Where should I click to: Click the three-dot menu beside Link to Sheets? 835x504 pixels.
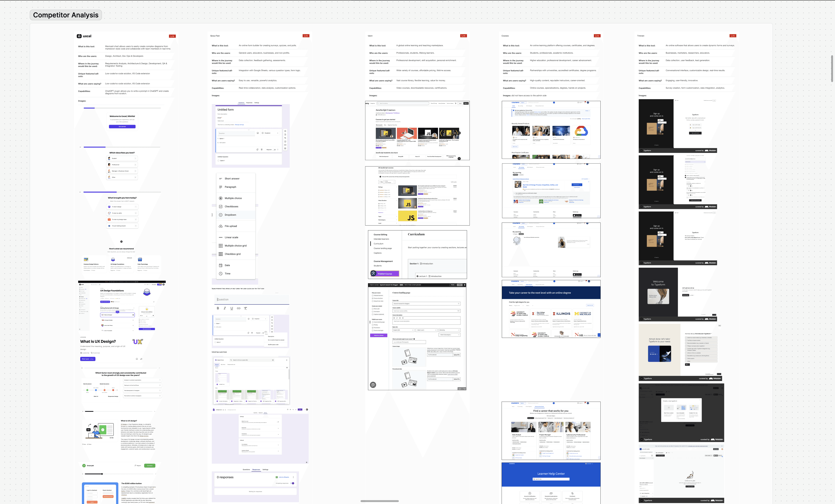coord(293,477)
